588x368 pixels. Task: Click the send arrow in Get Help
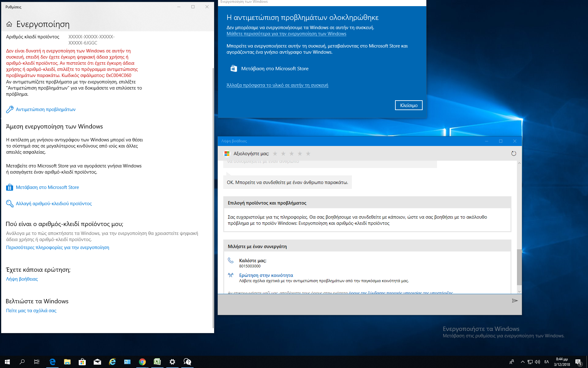pos(515,301)
